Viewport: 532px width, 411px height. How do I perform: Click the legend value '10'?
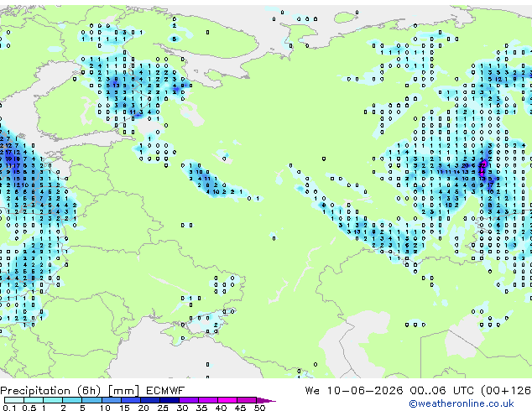click(105, 408)
